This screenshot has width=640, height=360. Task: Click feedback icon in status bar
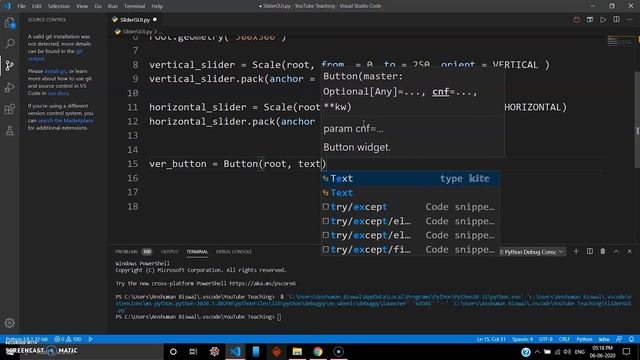(x=619, y=339)
